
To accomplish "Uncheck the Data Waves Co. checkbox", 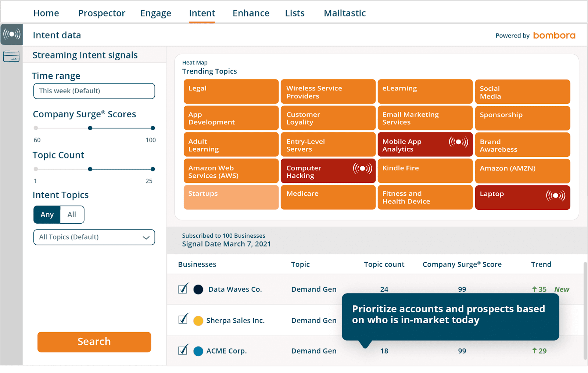I will click(x=182, y=289).
